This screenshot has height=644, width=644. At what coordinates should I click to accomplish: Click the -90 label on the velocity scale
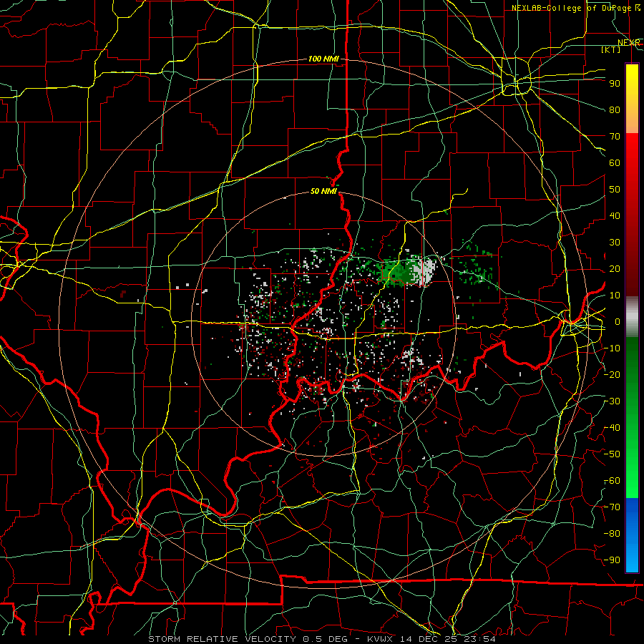pyautogui.click(x=613, y=560)
